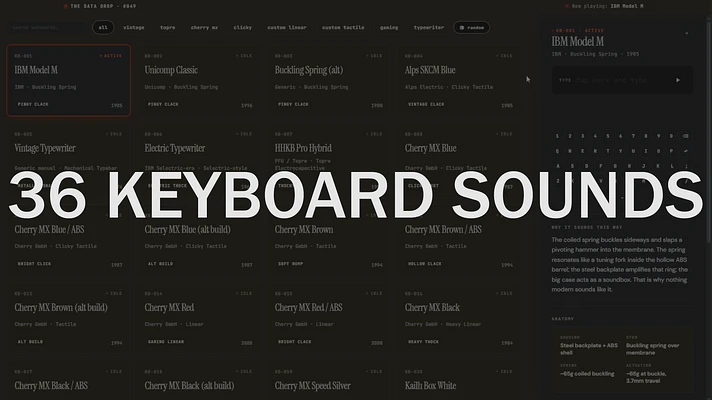
Task: Pick the Cherry MX Speed Silver card
Action: (329, 381)
